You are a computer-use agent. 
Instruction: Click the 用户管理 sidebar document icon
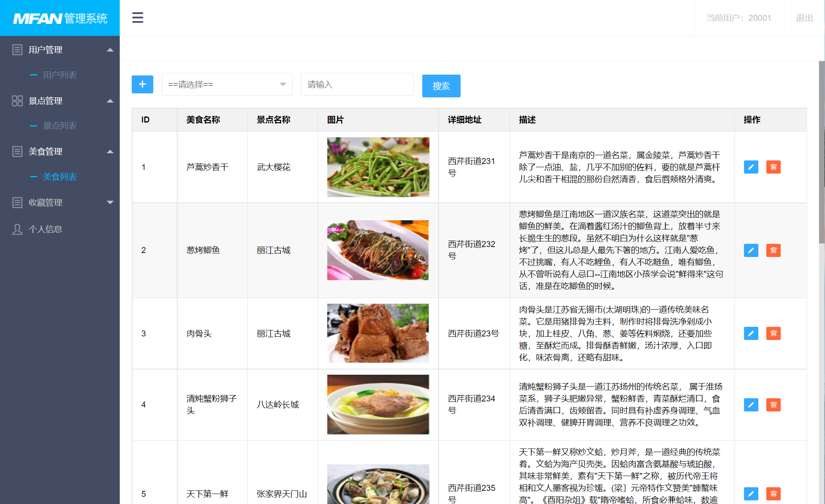tap(17, 49)
